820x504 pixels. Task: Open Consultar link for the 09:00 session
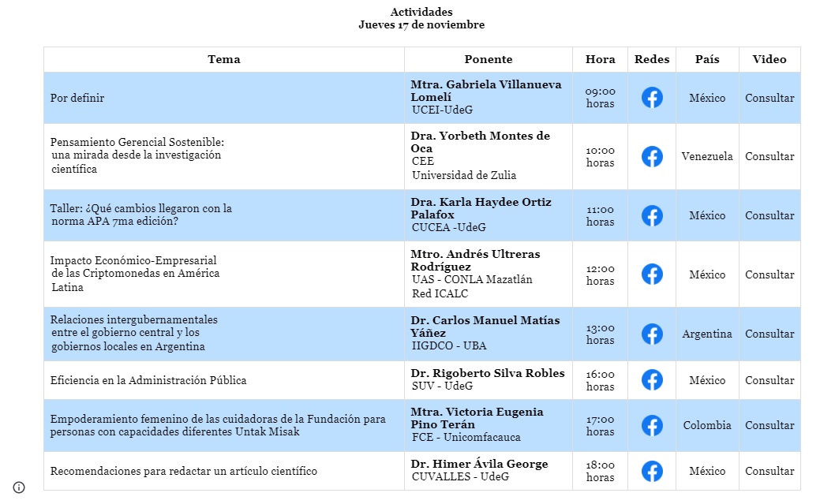[x=769, y=98]
